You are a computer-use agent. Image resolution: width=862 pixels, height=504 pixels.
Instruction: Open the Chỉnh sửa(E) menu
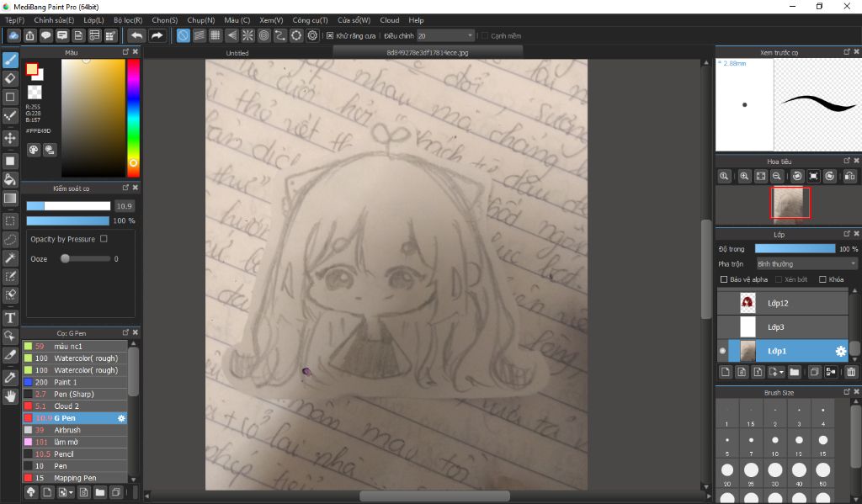tap(54, 20)
